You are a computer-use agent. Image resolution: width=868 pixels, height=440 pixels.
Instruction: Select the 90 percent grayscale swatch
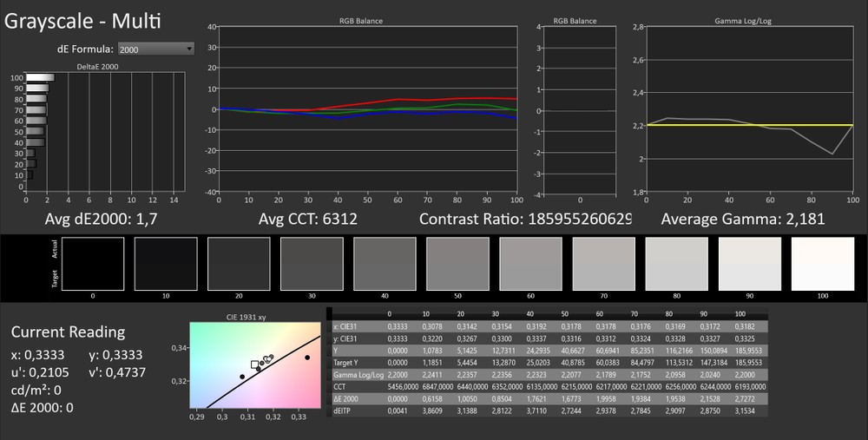(747, 264)
